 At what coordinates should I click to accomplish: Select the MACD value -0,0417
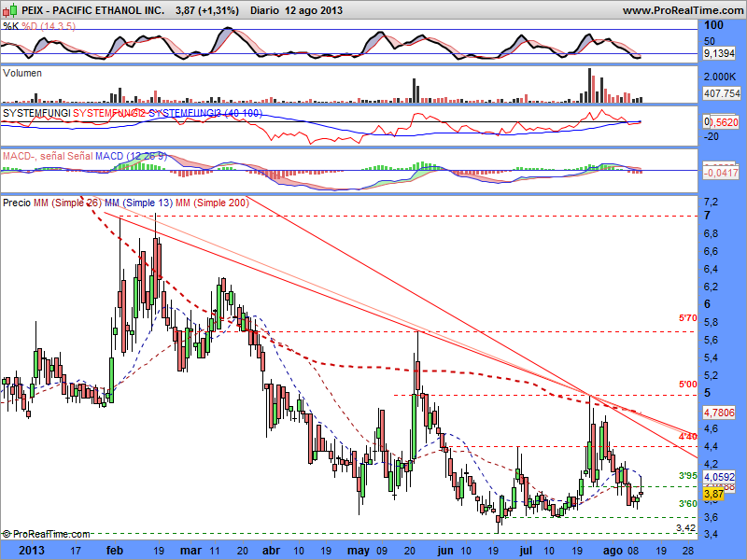721,173
